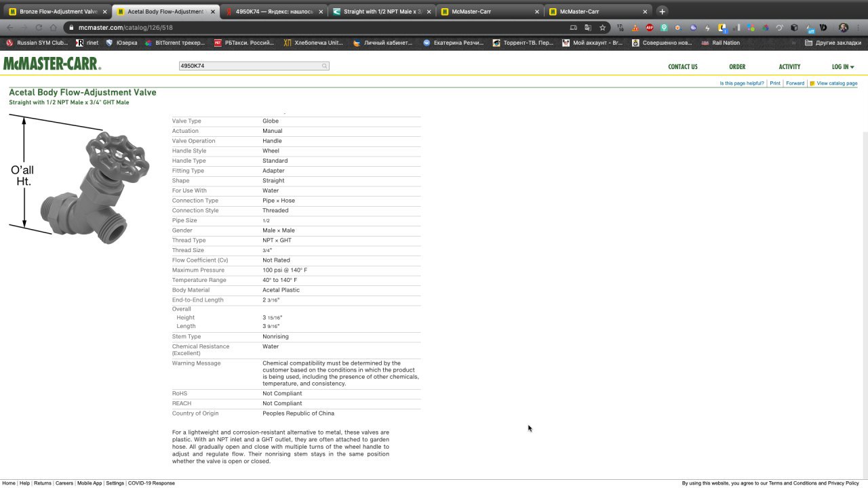Click the browser back arrow
Image resolution: width=868 pixels, height=488 pixels.
(9, 28)
